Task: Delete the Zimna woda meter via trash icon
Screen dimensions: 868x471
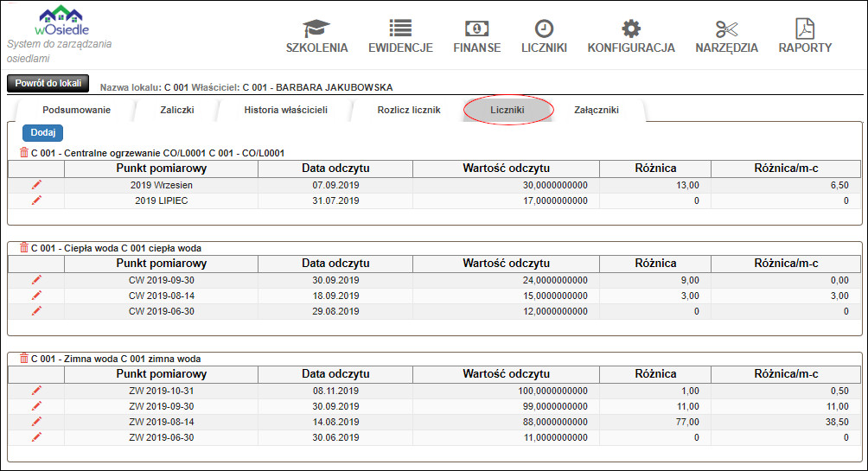Action: click(x=24, y=359)
